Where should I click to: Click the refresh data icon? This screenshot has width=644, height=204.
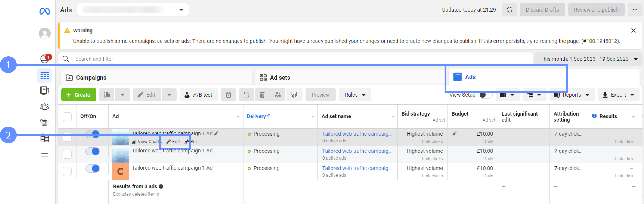coord(509,10)
